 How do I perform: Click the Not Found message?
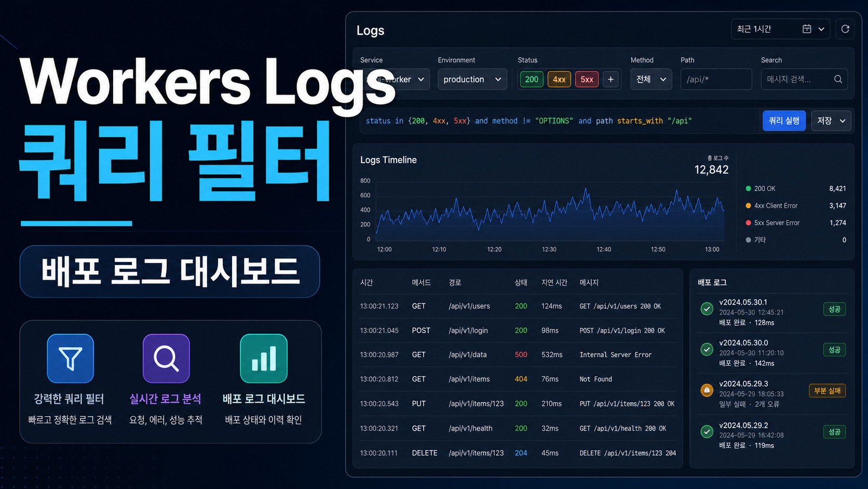[595, 379]
